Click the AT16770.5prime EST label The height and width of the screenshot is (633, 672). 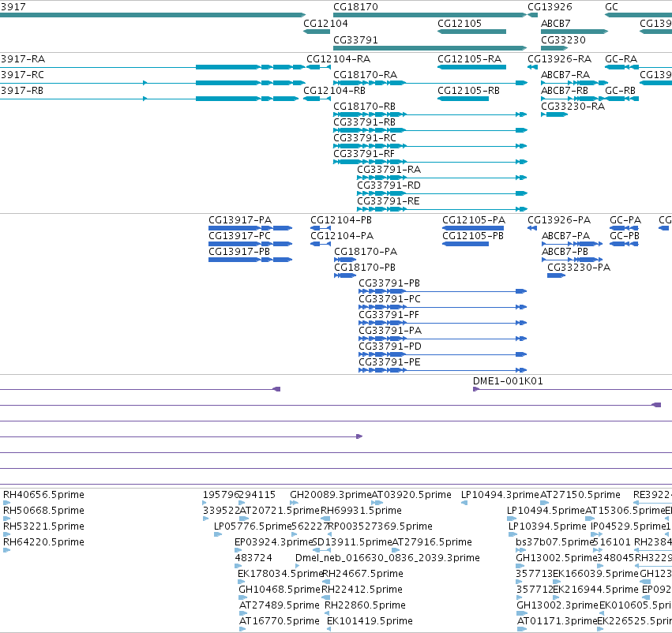point(280,621)
